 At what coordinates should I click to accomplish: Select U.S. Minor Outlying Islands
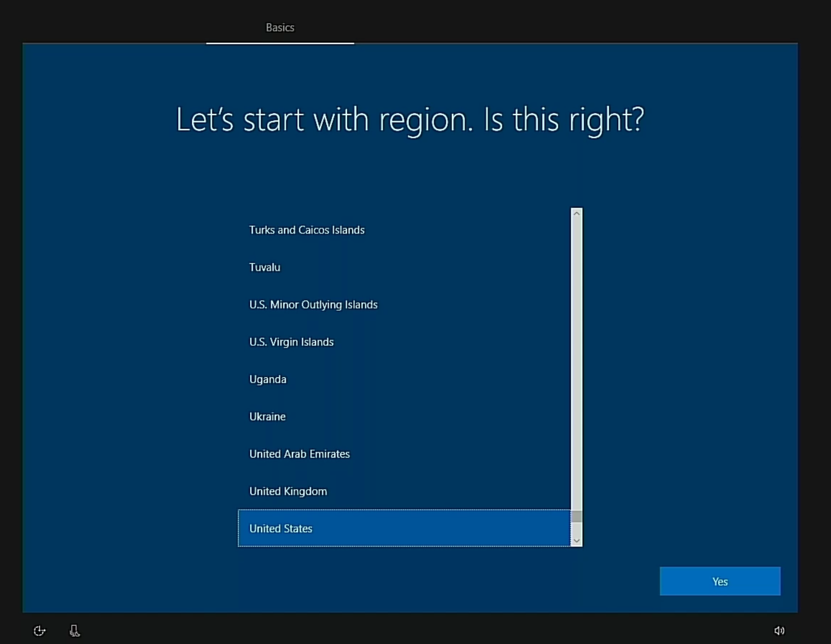pos(313,305)
